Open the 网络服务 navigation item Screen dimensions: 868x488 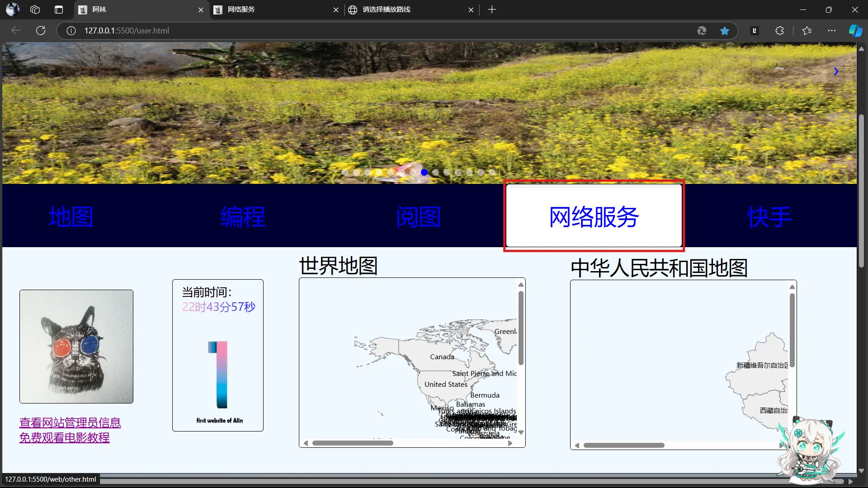[594, 216]
